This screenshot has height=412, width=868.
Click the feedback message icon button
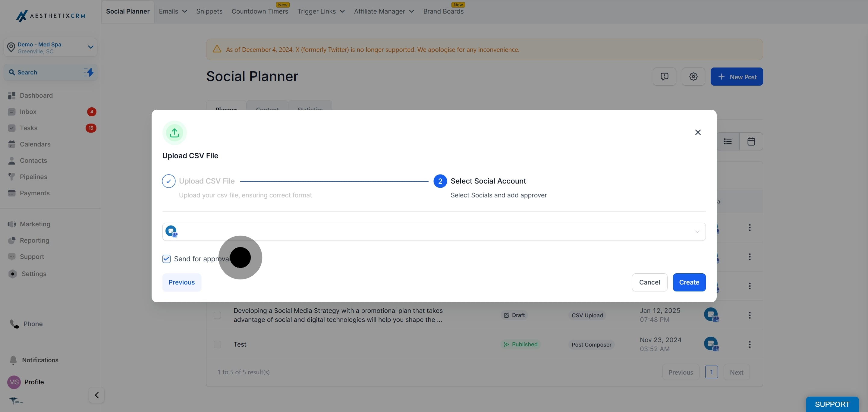coord(664,77)
